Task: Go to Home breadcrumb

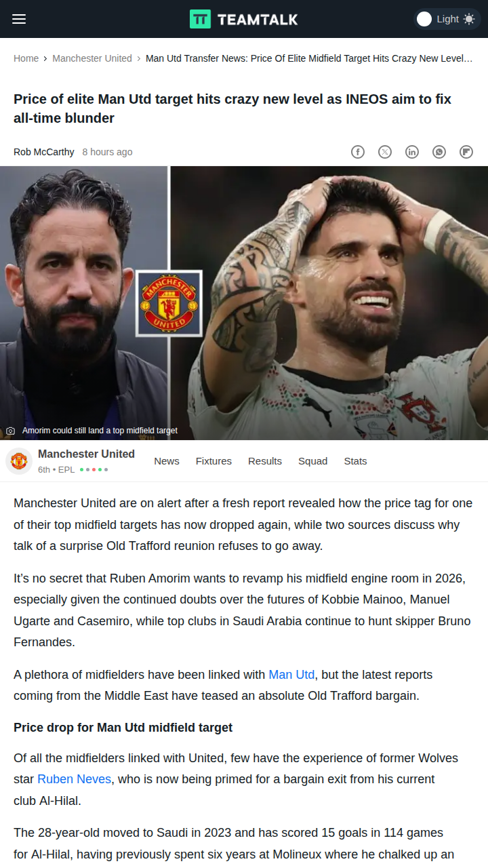Action: pyautogui.click(x=26, y=58)
